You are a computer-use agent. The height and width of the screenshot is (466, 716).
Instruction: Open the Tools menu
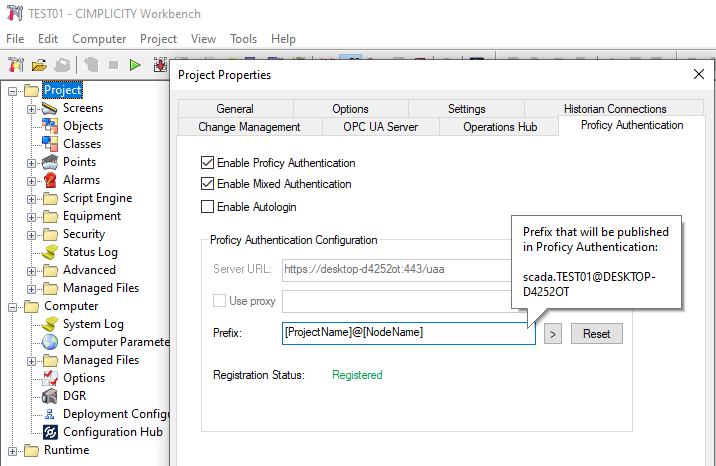tap(243, 39)
